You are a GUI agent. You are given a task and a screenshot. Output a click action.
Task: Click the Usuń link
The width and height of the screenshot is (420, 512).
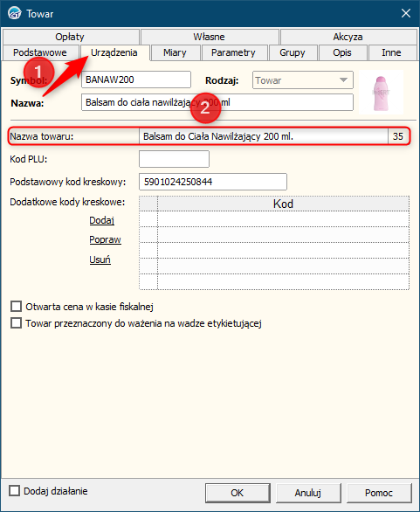click(x=100, y=259)
